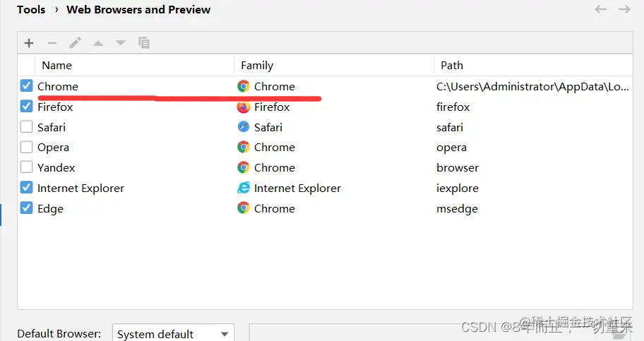Sort by Path column header

tap(533, 66)
